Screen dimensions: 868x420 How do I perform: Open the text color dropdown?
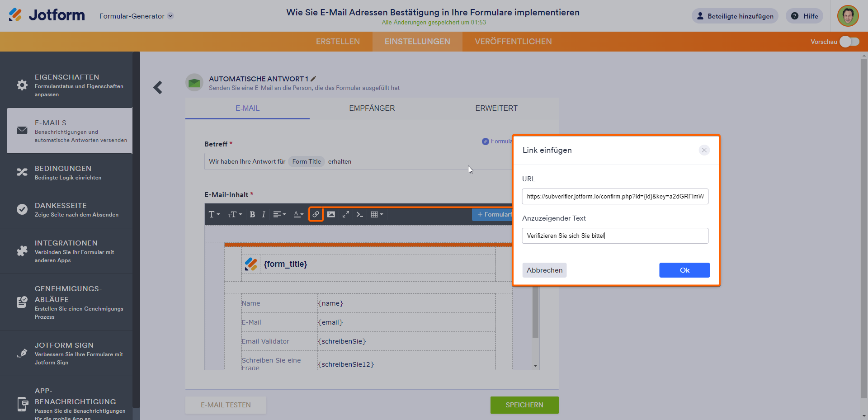298,214
